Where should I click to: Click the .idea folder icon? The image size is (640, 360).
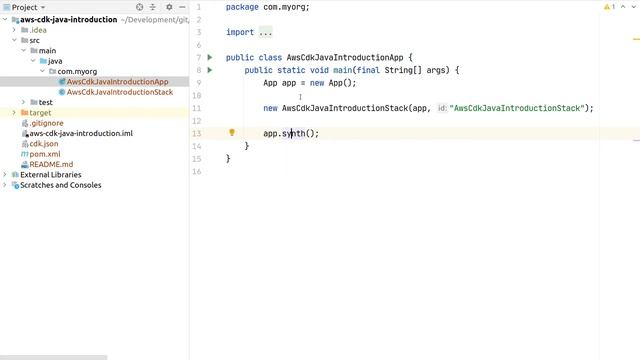coord(24,30)
